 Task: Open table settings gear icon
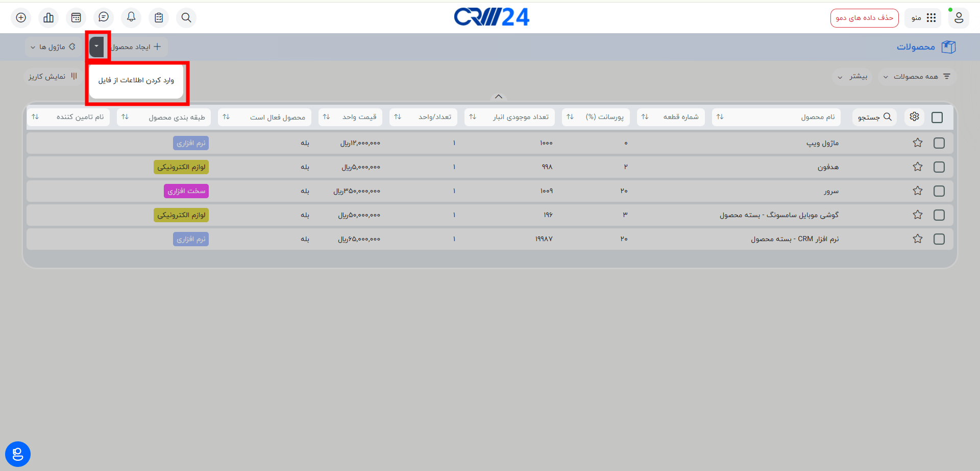pyautogui.click(x=914, y=117)
